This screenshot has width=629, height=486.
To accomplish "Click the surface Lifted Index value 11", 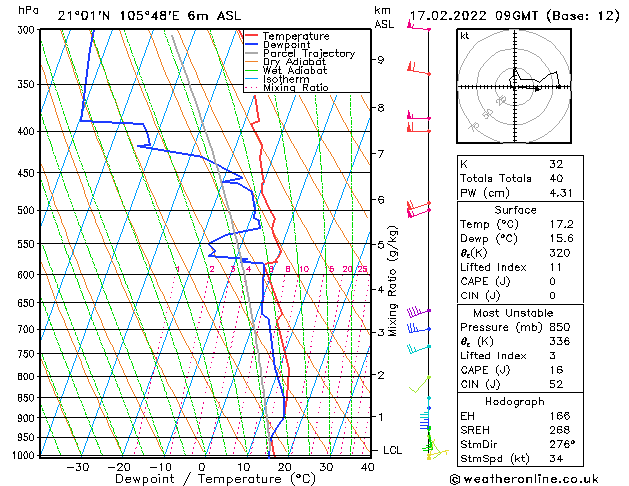I will coord(556,267).
